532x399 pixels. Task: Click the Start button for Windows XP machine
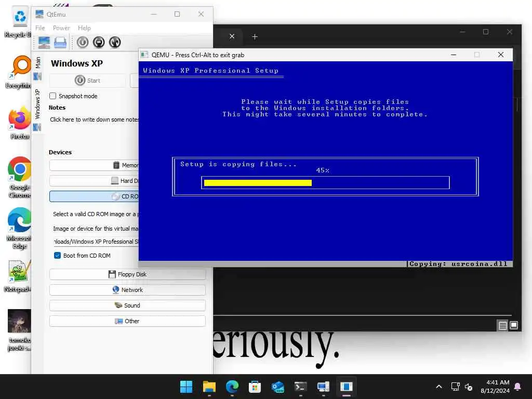click(87, 81)
